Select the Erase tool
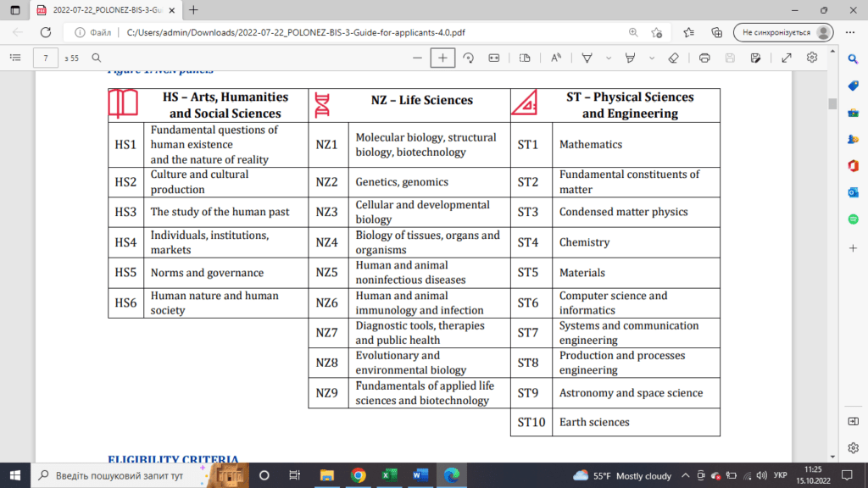Screen dimensions: 868x488 [x=674, y=58]
